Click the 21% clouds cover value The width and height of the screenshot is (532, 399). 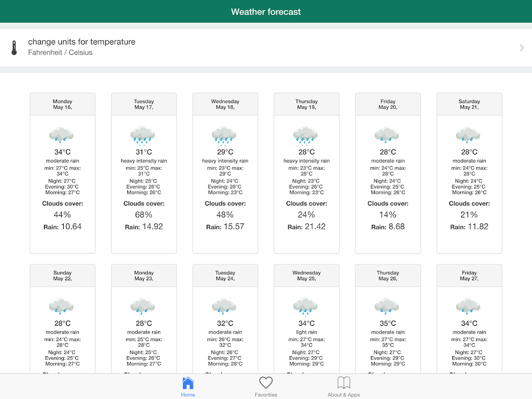pyautogui.click(x=469, y=215)
